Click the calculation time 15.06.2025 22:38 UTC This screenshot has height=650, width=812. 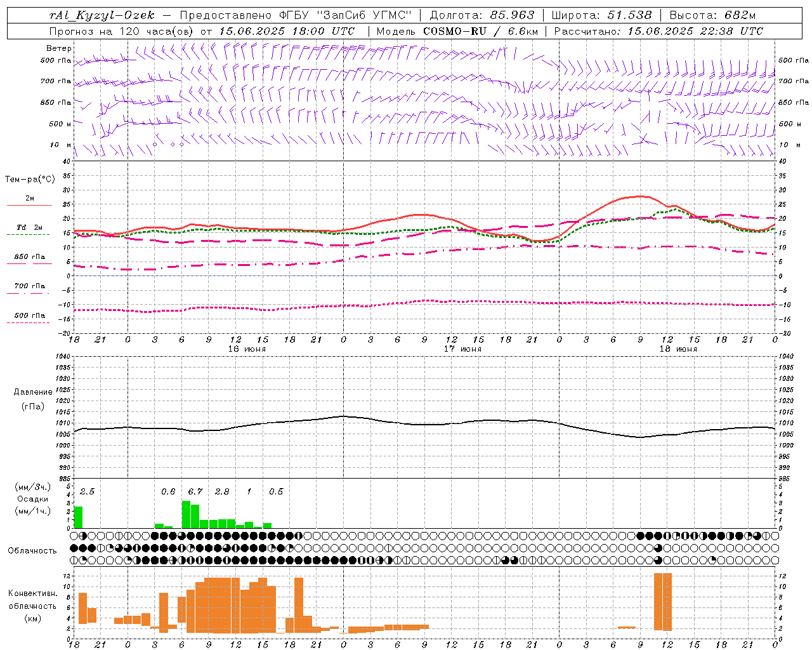[x=695, y=31]
